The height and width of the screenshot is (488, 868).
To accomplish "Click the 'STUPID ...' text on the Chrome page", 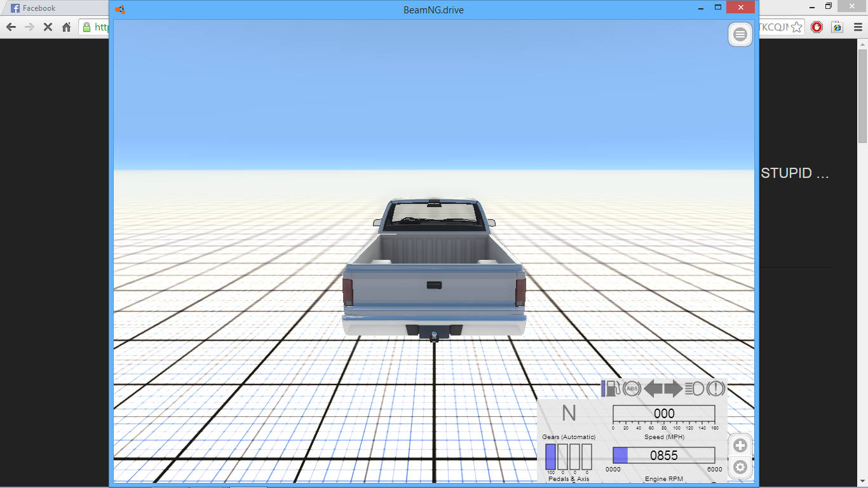I will (795, 173).
